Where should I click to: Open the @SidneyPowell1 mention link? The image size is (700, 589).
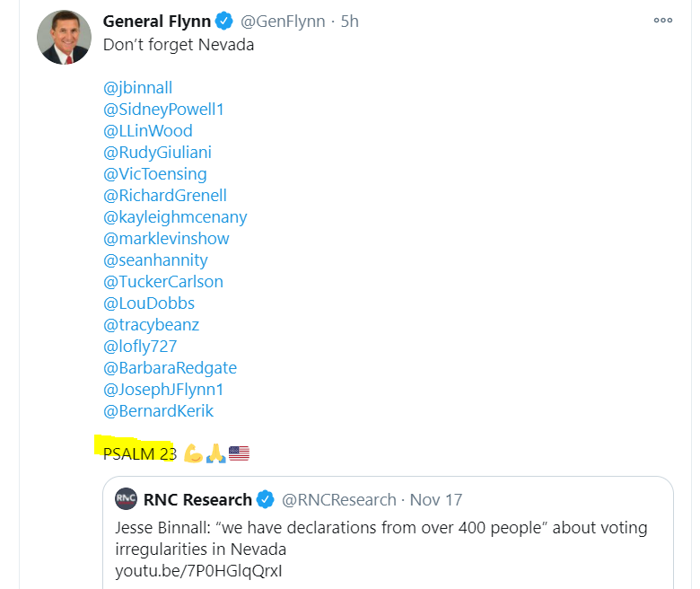(163, 109)
